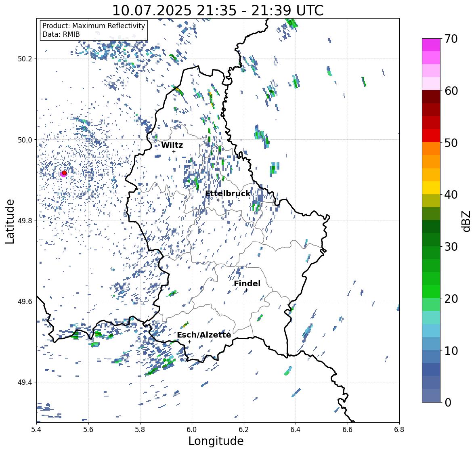
Task: Click the longitude tick label 6.0
Action: [192, 430]
